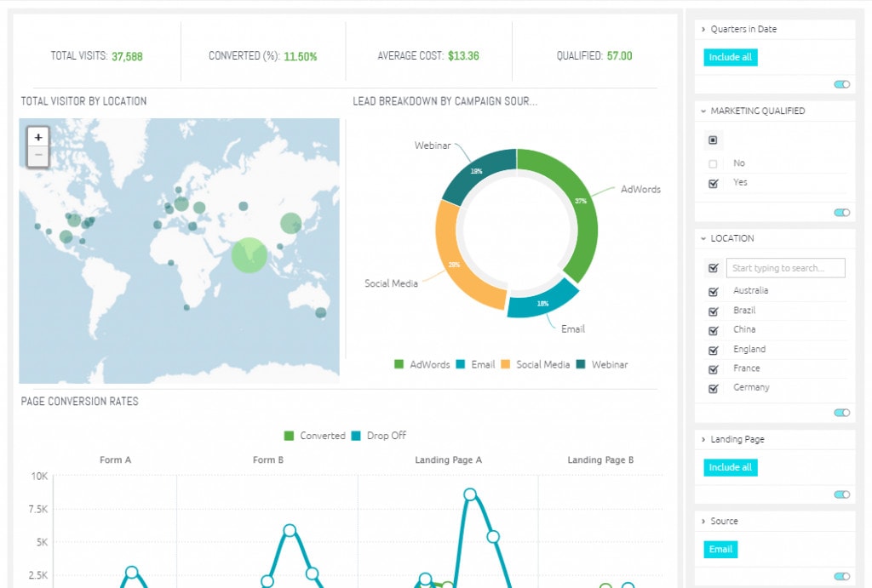The width and height of the screenshot is (872, 588).
Task: Click the Social Media label beside the donut
Action: coord(391,283)
